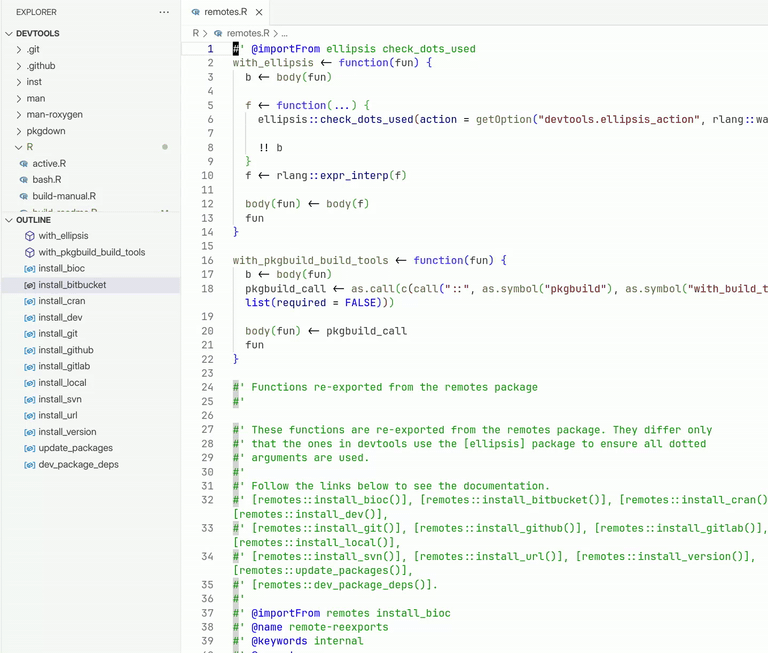Open build-manual.R file
The image size is (768, 653).
pyautogui.click(x=64, y=196)
